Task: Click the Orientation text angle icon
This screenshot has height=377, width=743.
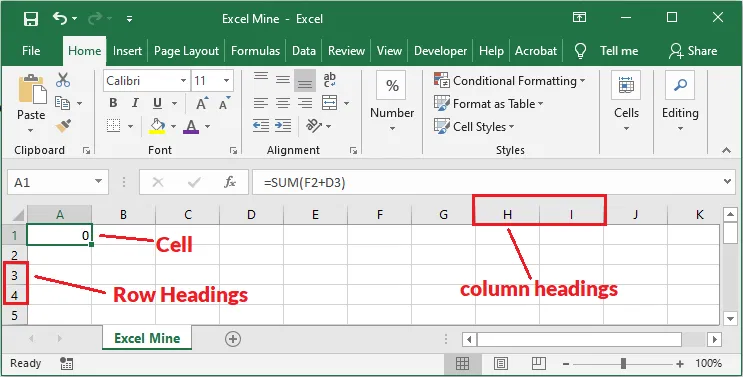Action: click(313, 126)
